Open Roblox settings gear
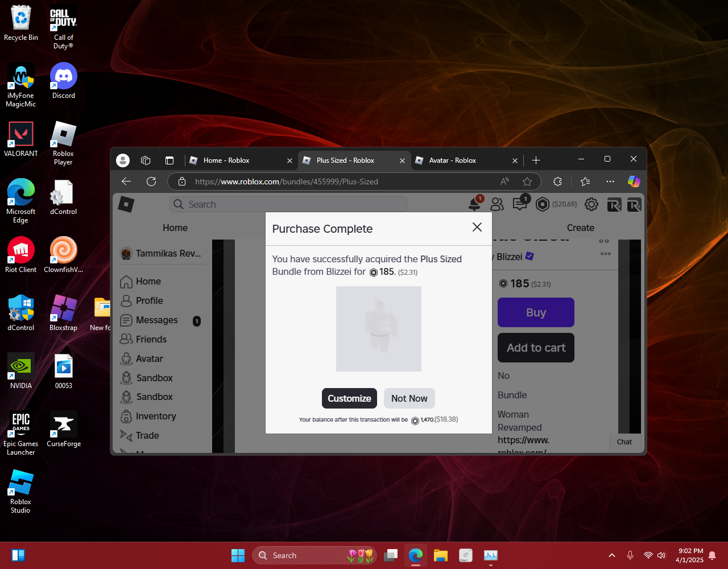The image size is (728, 569). (x=591, y=204)
